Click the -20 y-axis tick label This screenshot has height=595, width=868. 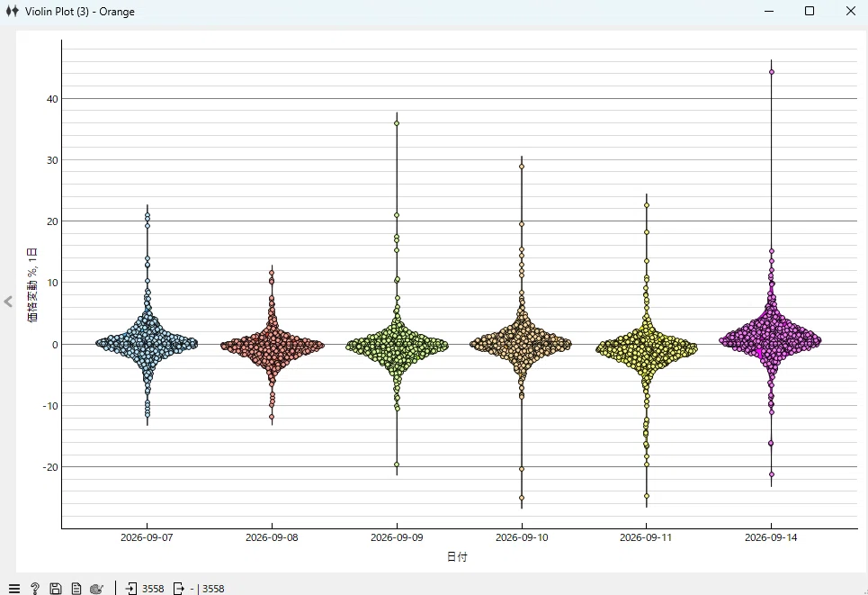coord(50,467)
